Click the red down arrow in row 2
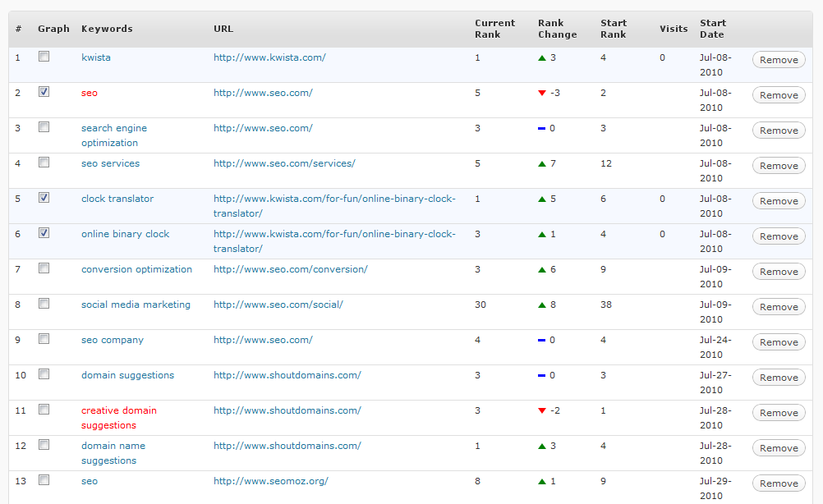This screenshot has height=504, width=823. pyautogui.click(x=542, y=94)
